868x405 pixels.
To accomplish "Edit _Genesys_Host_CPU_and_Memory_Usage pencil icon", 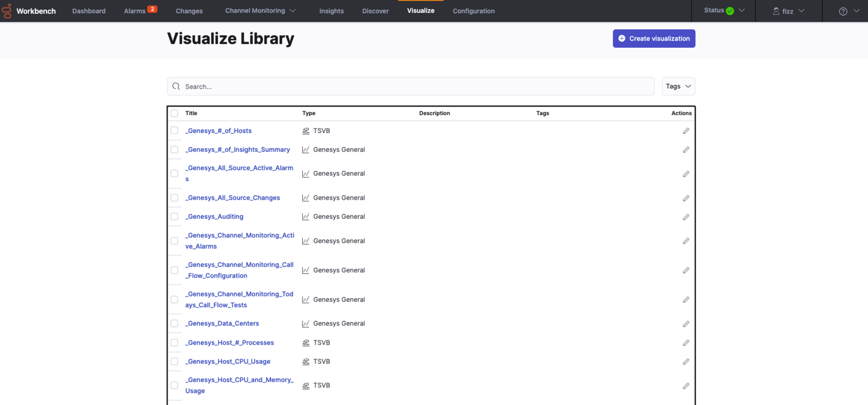I will pyautogui.click(x=686, y=385).
